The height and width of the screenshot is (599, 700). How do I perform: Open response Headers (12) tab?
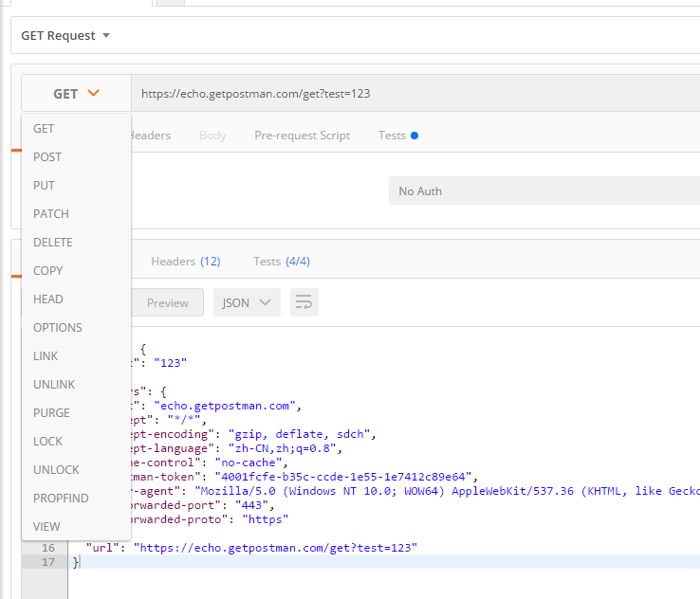[x=186, y=262]
